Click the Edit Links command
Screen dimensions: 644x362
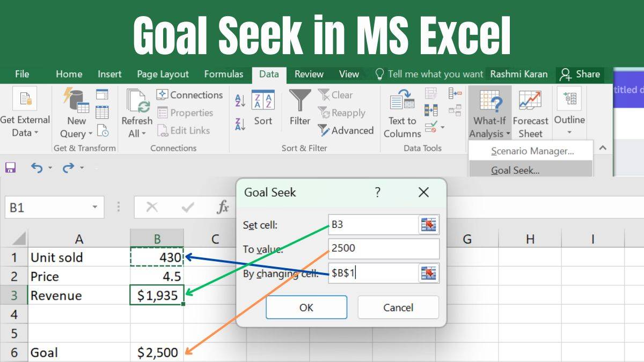pyautogui.click(x=184, y=130)
